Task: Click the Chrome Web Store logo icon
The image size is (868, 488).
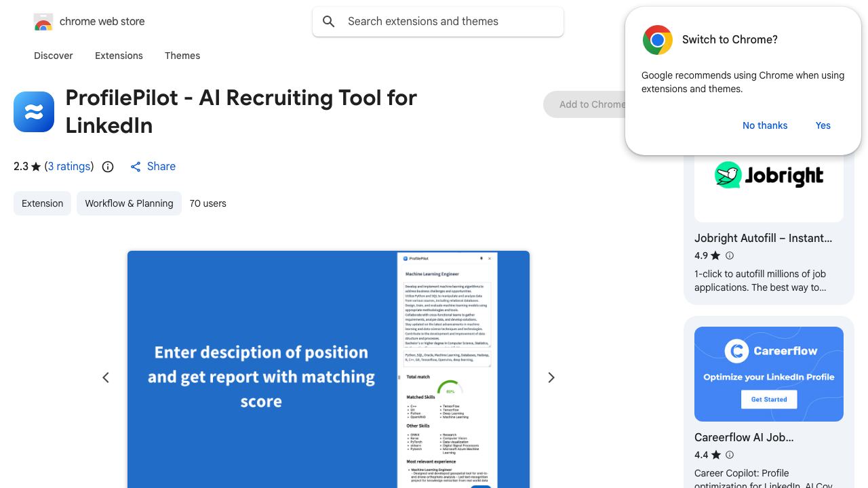Action: click(43, 22)
